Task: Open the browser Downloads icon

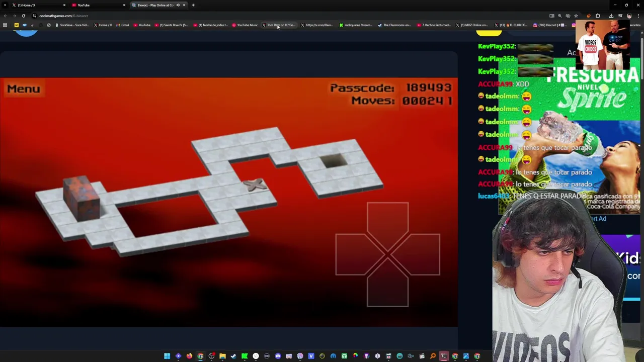Action: click(611, 16)
